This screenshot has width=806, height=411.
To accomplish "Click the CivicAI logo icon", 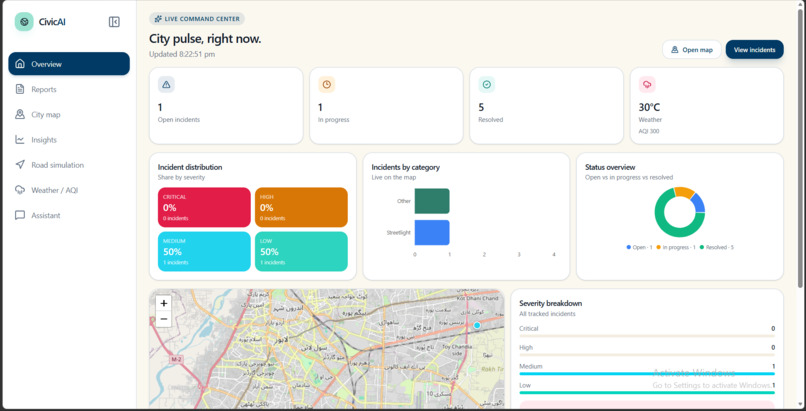I will click(24, 22).
